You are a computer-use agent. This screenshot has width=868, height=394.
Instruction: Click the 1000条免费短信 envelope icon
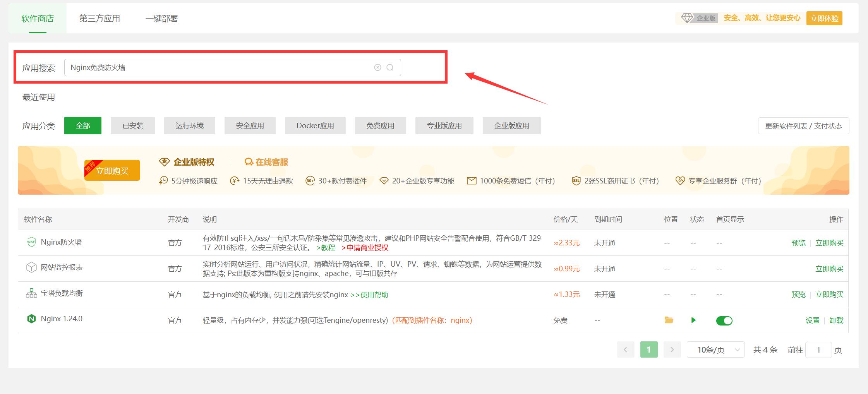pyautogui.click(x=472, y=181)
